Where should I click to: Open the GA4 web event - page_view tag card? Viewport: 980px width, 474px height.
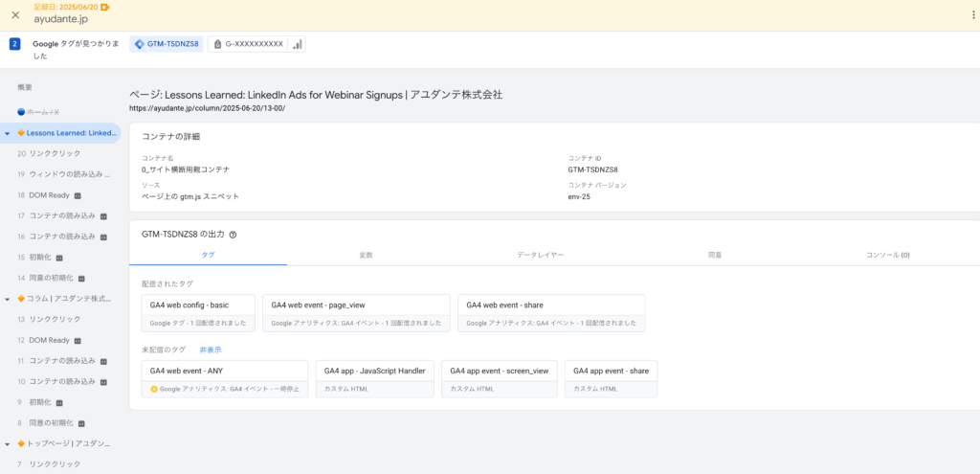[x=356, y=313]
